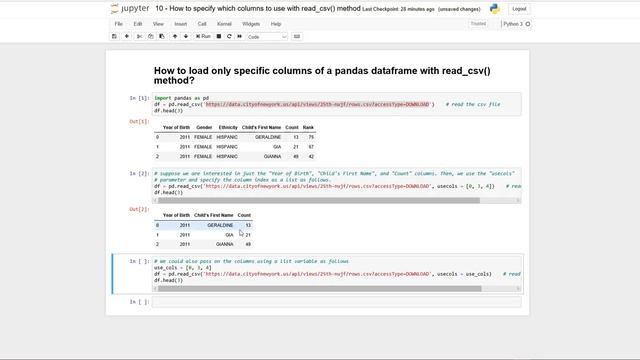Image resolution: width=640 pixels, height=360 pixels.
Task: Open the command palette keyboard icon
Action: pyautogui.click(x=297, y=36)
